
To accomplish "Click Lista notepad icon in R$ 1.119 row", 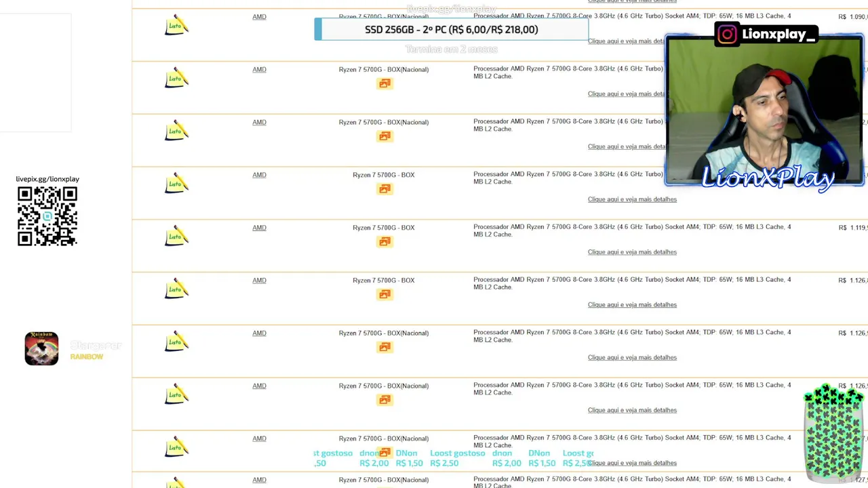I will tap(176, 237).
